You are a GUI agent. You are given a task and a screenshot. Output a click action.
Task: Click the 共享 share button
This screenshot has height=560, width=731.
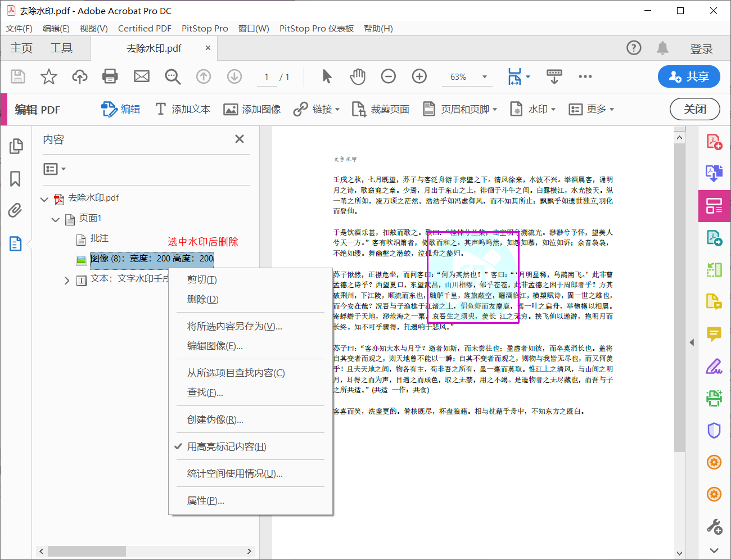pos(689,76)
